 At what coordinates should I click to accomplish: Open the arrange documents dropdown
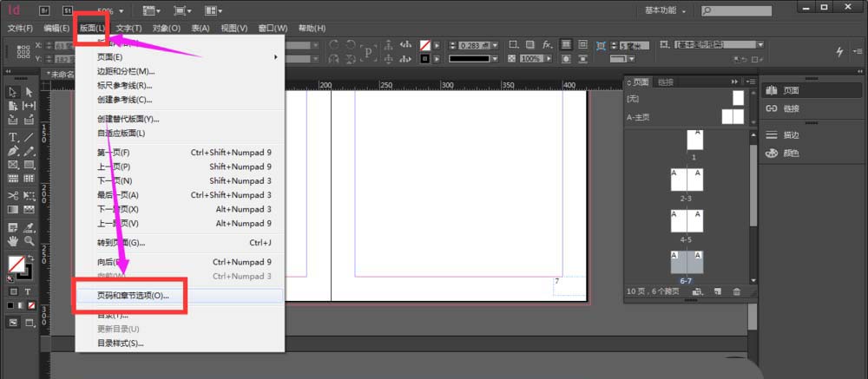[214, 10]
